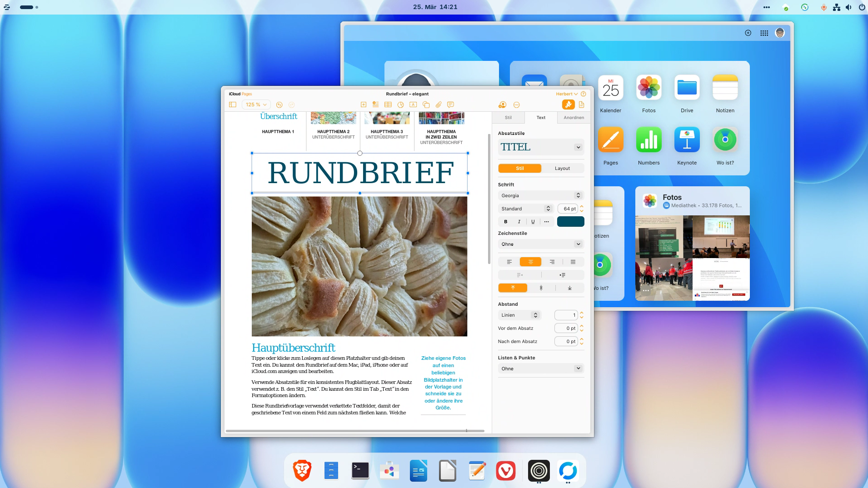Click the undo arrow icon
Image resolution: width=868 pixels, height=488 pixels.
[x=279, y=105]
